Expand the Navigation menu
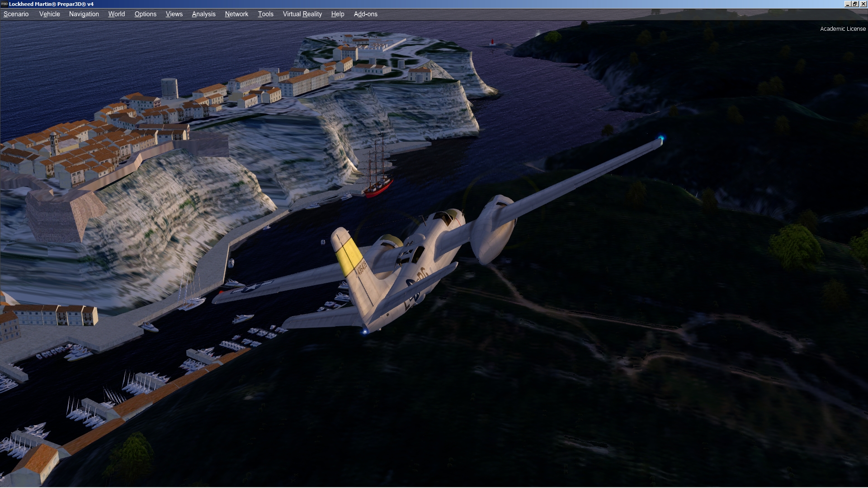 click(x=84, y=14)
